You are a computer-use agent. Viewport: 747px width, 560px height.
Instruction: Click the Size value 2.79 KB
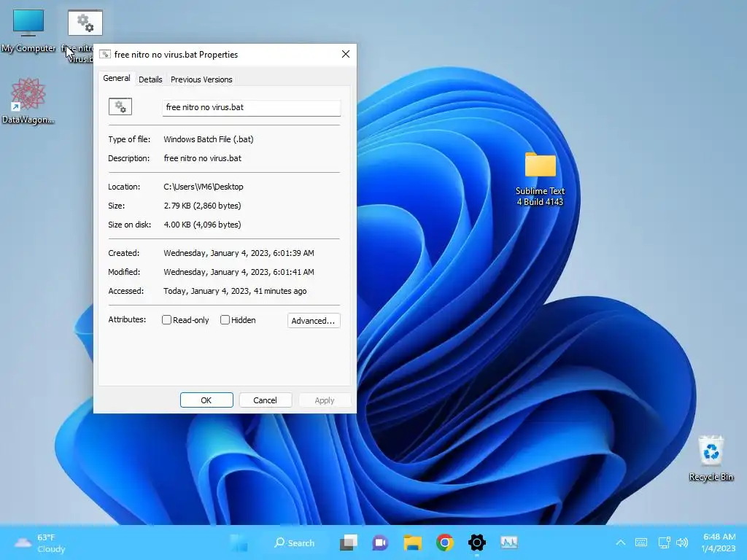[203, 206]
